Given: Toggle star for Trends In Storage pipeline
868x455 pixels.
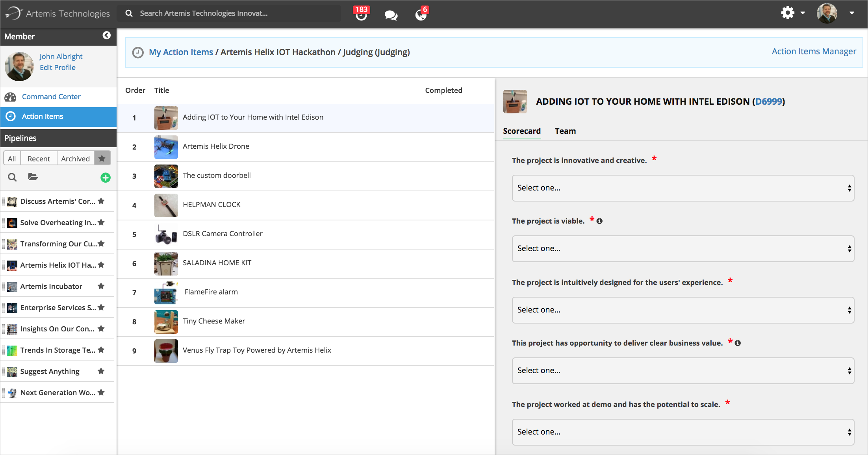Looking at the screenshot, I should point(101,350).
